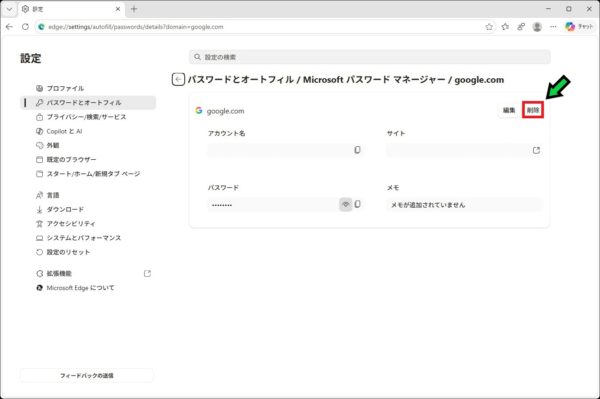Viewport: 600px width, 399px height.
Task: Click the 削除 button for google.com
Action: 533,110
